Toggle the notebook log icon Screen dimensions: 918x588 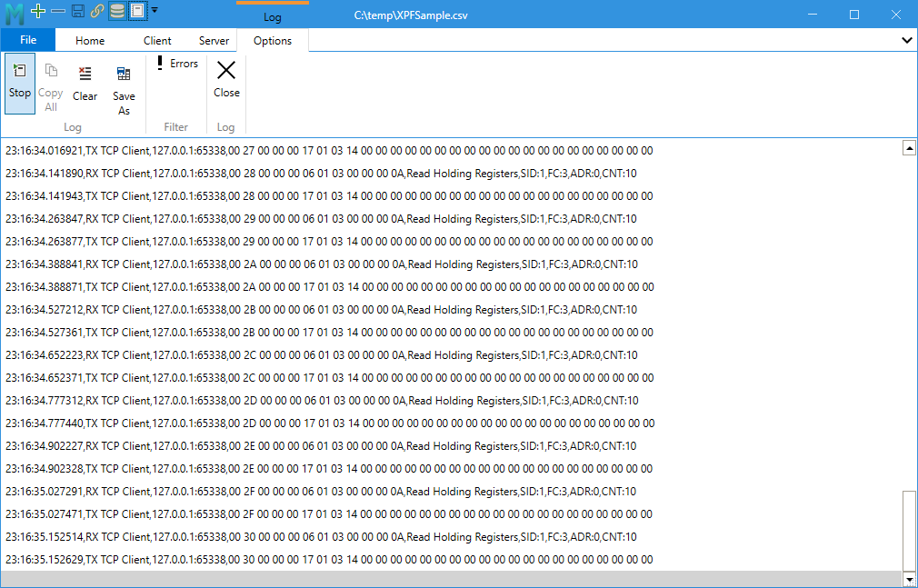[137, 11]
